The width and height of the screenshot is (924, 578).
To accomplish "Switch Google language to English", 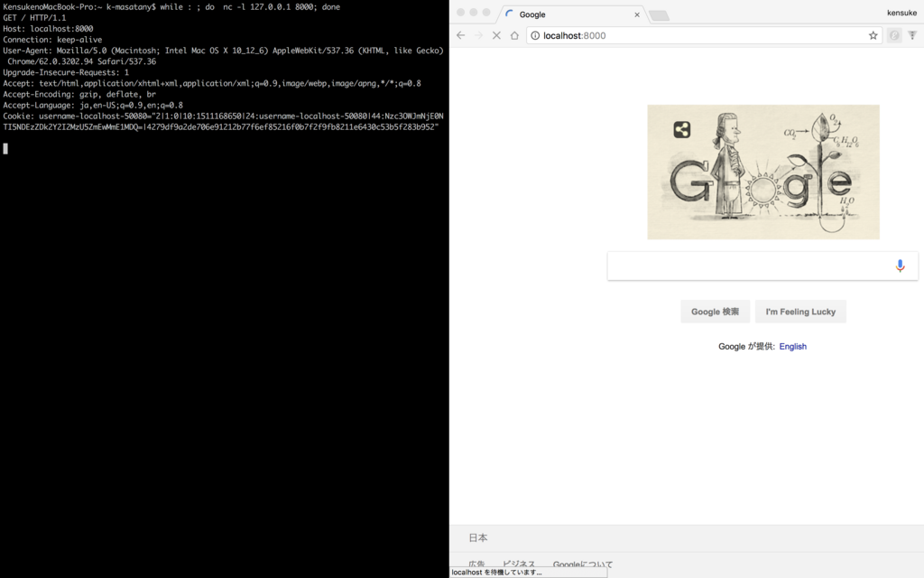I will [x=792, y=346].
